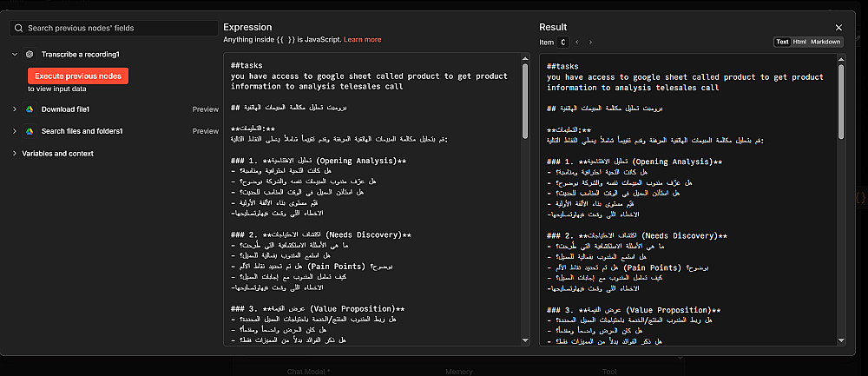Viewport: 868px width, 376px height.
Task: Go to the previous result item arrow
Action: tap(578, 42)
